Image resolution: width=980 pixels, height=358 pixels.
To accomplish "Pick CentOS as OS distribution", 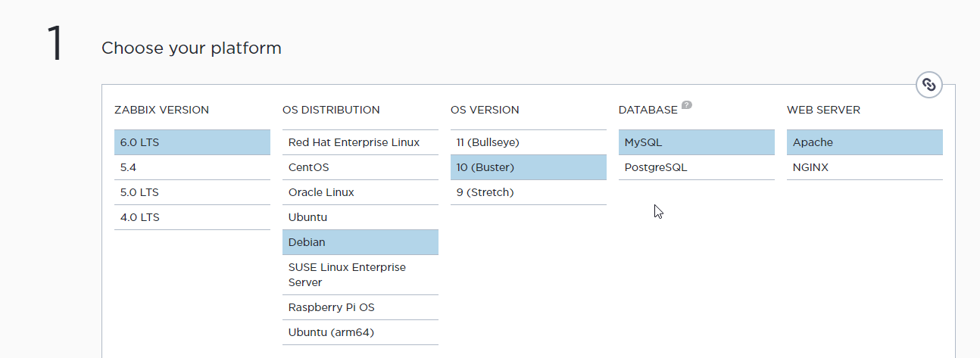I will 360,167.
